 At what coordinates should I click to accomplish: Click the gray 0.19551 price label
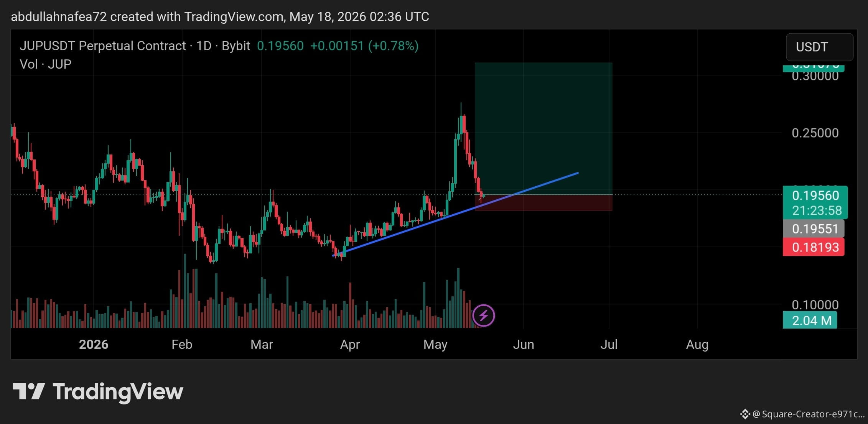[x=814, y=229]
